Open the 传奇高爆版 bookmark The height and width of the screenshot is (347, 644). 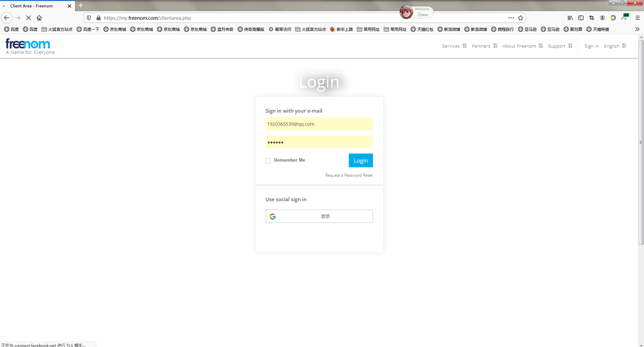point(251,30)
